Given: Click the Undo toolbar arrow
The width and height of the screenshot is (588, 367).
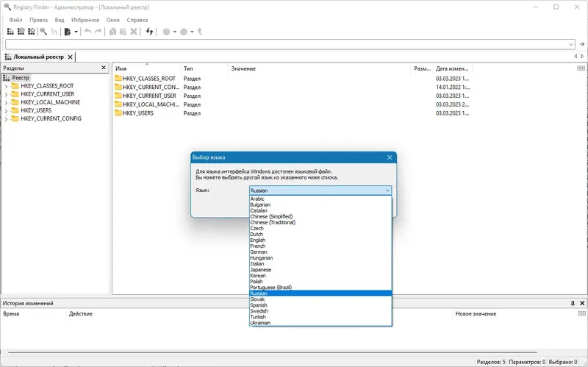Looking at the screenshot, I should pos(87,32).
